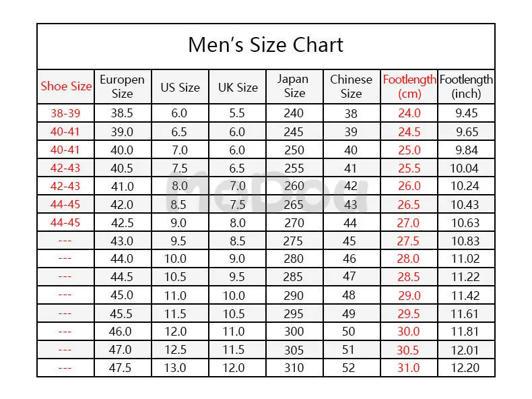Click the Chinese Size column header
This screenshot has height=399, width=532.
pyautogui.click(x=352, y=86)
